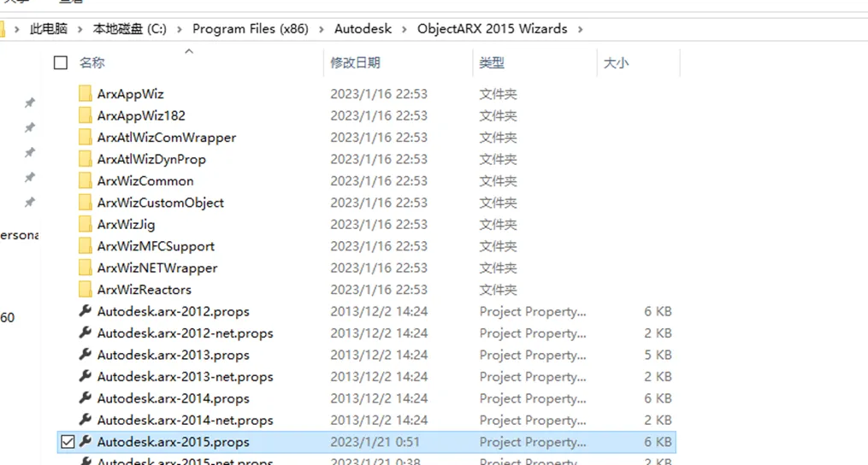
Task: Navigate to 本地磁盘 (C:) breadcrumb
Action: click(129, 29)
